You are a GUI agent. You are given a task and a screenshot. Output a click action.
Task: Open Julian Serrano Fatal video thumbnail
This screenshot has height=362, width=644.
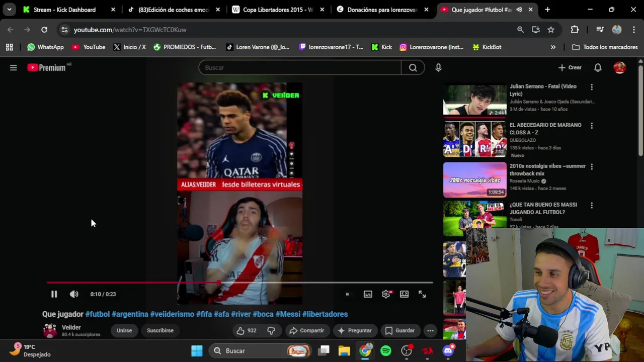point(475,100)
